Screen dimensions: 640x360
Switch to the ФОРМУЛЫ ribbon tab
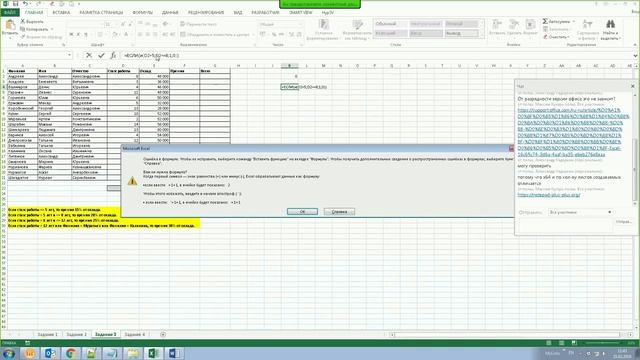pos(142,13)
